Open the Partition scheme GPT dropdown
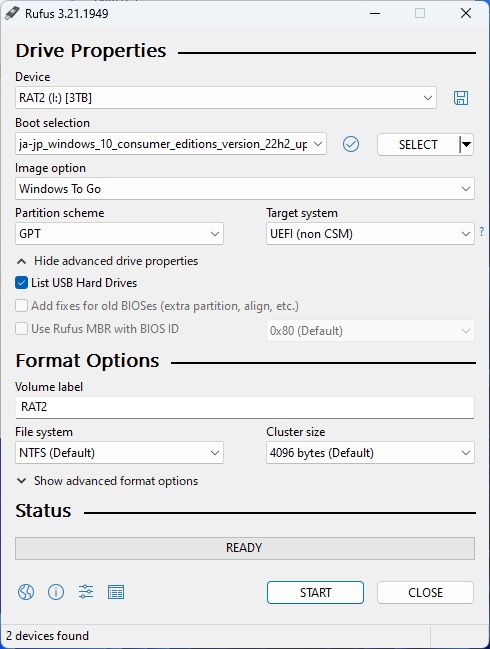This screenshot has width=490, height=649. coord(119,234)
